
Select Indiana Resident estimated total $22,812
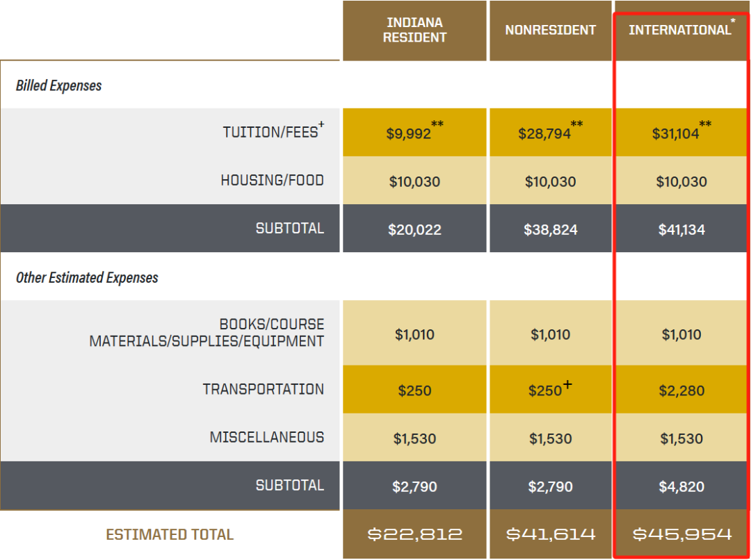[x=414, y=534]
